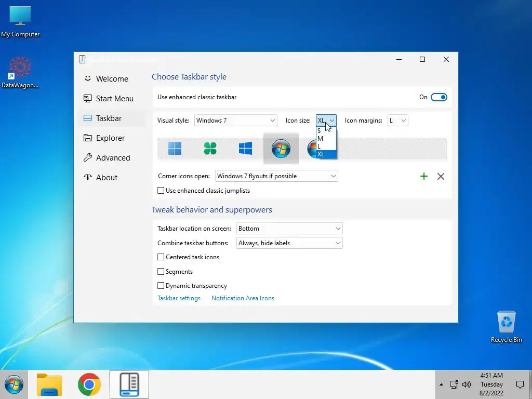Screen dimensions: 532x399
Task: Click the StartAllBack taskbar button
Action: [x=129, y=384]
